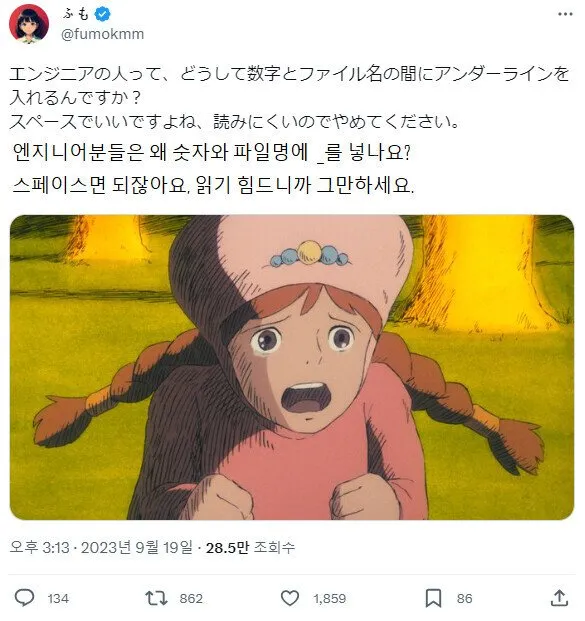Viewport: 585px width, 621px height.
Task: Click the reply speech bubble icon
Action: pos(25,598)
